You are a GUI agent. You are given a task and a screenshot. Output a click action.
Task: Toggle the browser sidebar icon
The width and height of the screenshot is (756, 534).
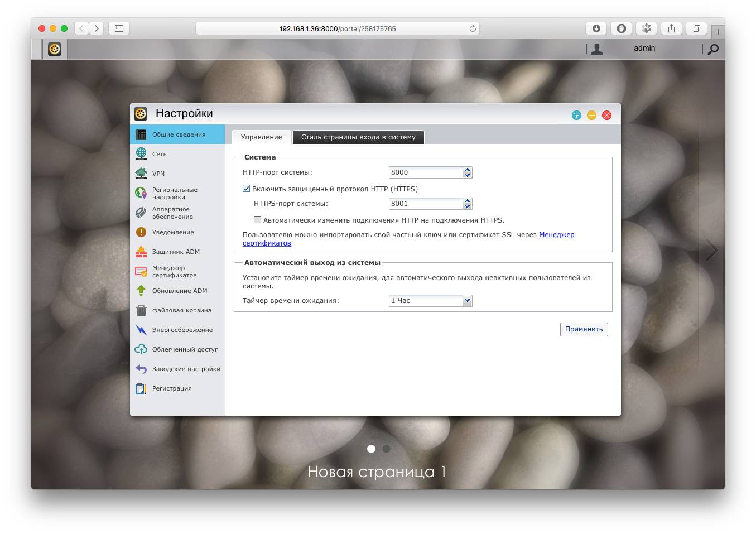coord(119,28)
